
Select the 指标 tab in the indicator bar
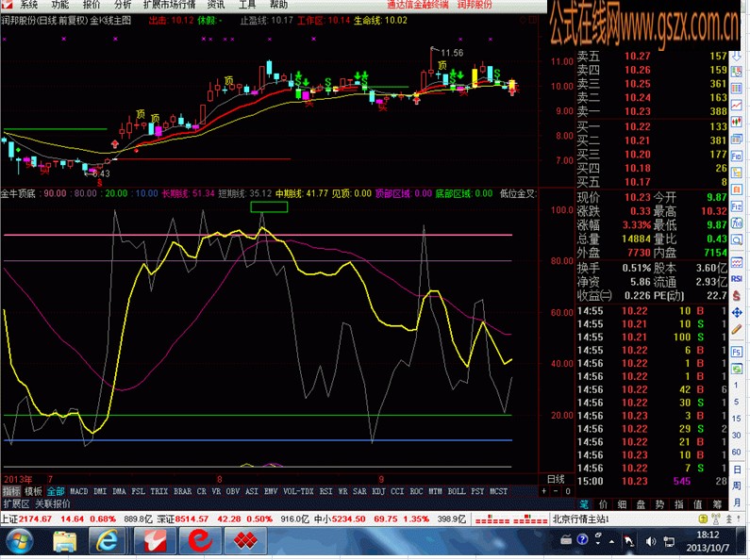(x=11, y=491)
